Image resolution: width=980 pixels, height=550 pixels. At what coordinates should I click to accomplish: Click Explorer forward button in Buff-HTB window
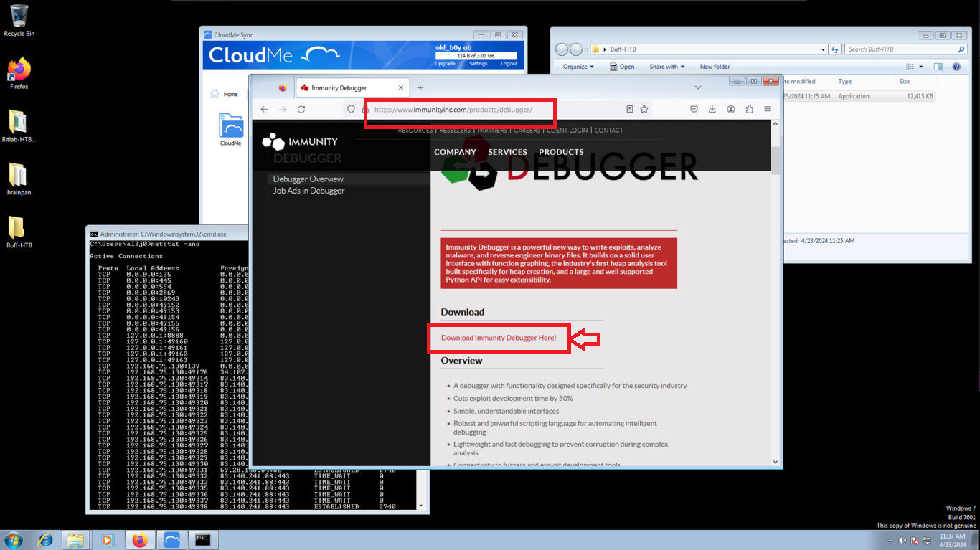click(x=577, y=49)
